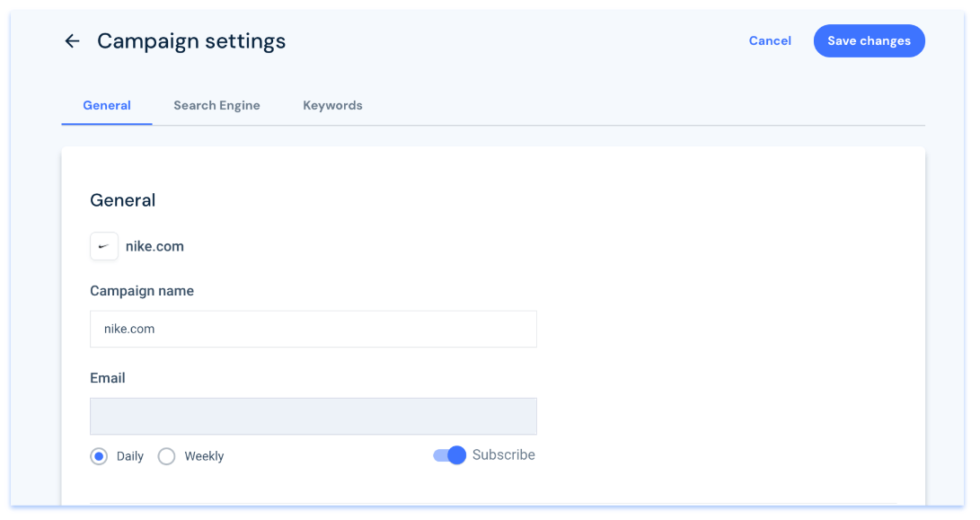Viewport: 980px width, 520px height.
Task: Click the Cancel link
Action: point(770,41)
